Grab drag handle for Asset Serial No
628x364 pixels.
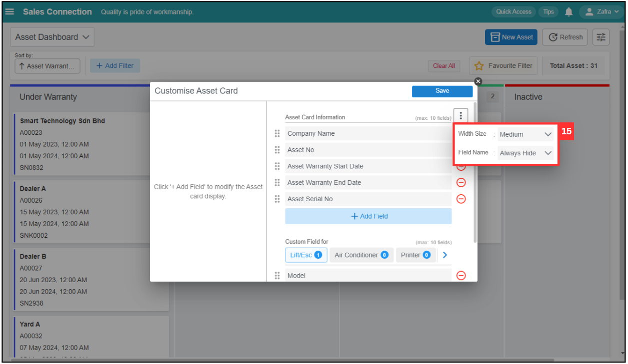click(x=277, y=199)
